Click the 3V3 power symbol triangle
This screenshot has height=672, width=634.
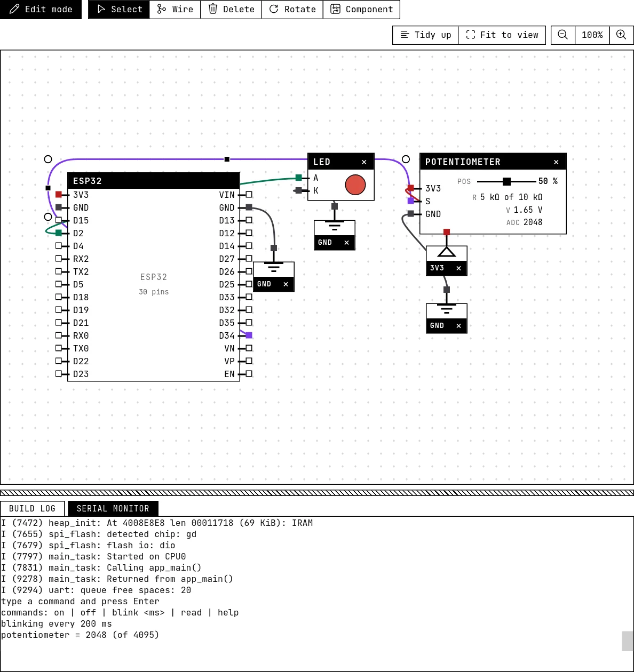[x=447, y=252]
